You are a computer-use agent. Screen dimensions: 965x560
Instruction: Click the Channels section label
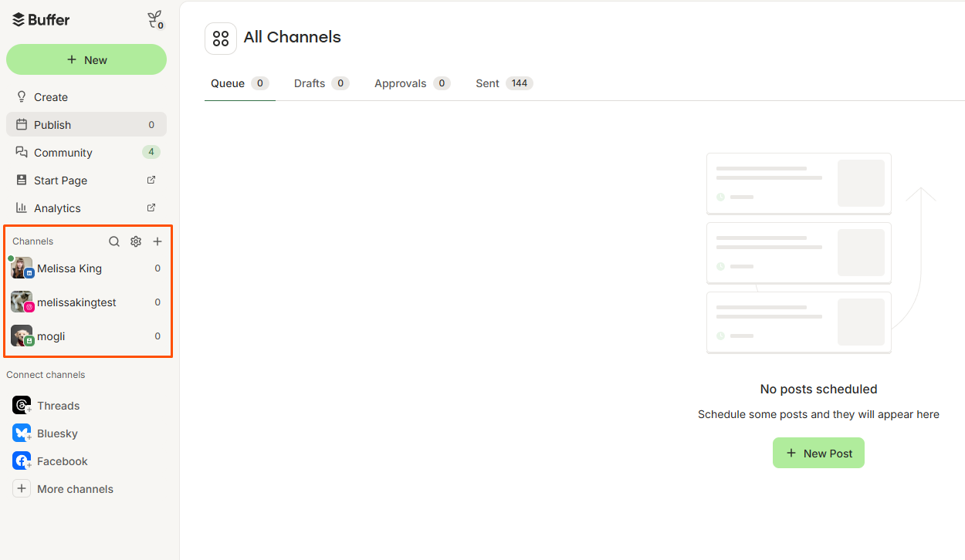coord(32,241)
